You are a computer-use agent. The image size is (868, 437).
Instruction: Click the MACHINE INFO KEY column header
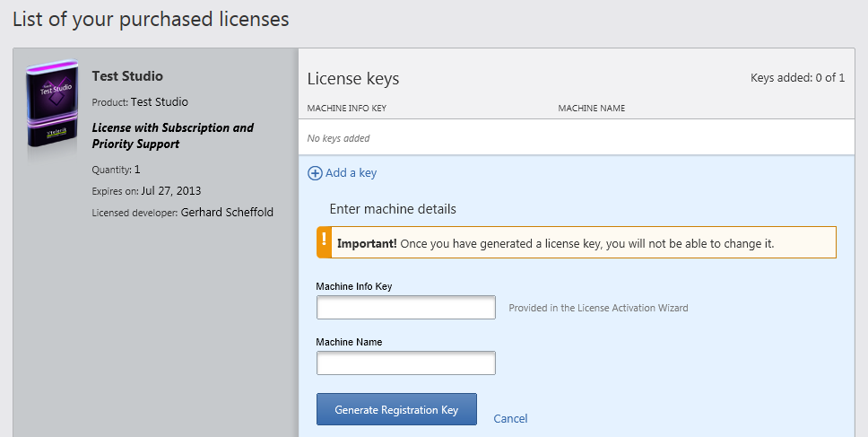pos(346,109)
